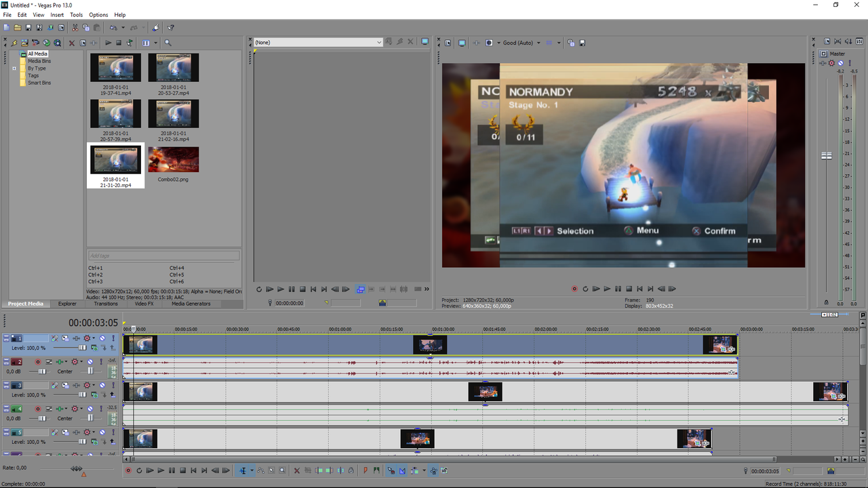This screenshot has width=868, height=488.
Task: Open the Normal Edit tool dropdown arrow
Action: click(252, 470)
